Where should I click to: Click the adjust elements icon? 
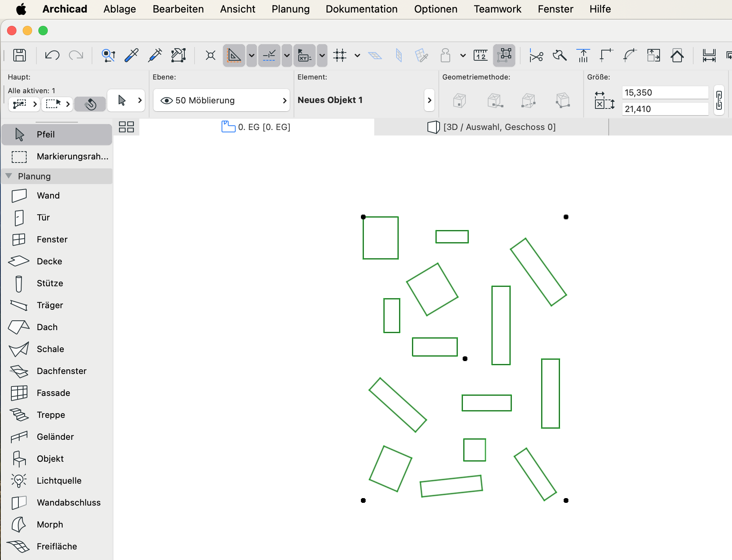tap(583, 55)
